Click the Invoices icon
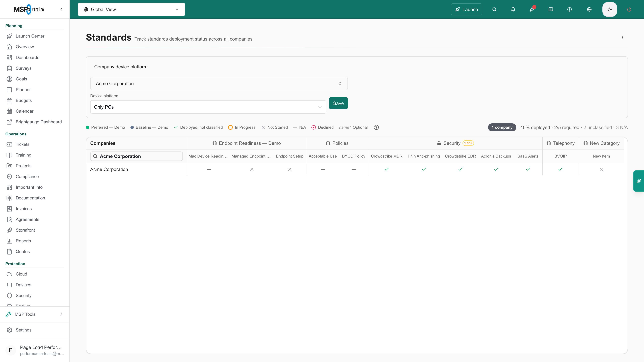 click(x=9, y=209)
